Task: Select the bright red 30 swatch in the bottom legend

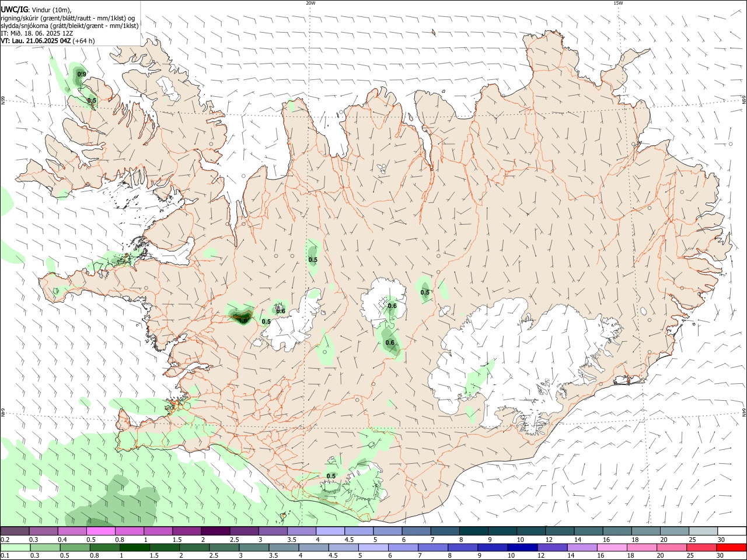Action: click(x=731, y=548)
